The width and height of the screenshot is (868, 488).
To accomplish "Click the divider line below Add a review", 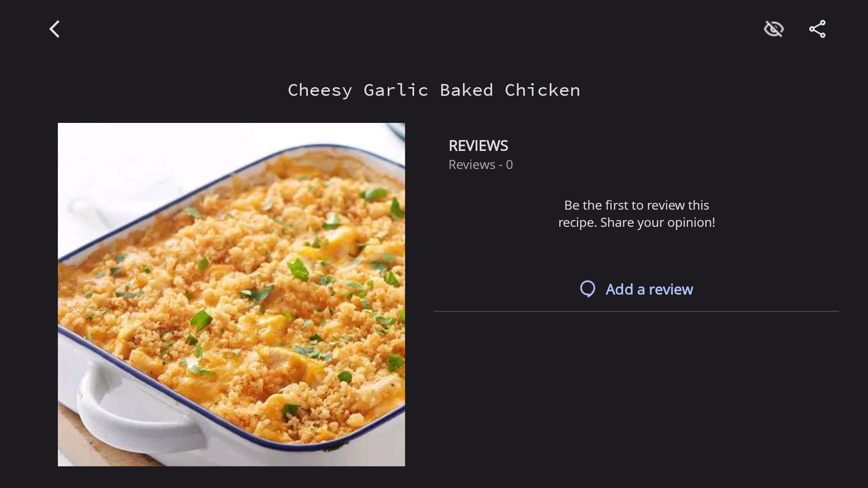I will pyautogui.click(x=637, y=311).
